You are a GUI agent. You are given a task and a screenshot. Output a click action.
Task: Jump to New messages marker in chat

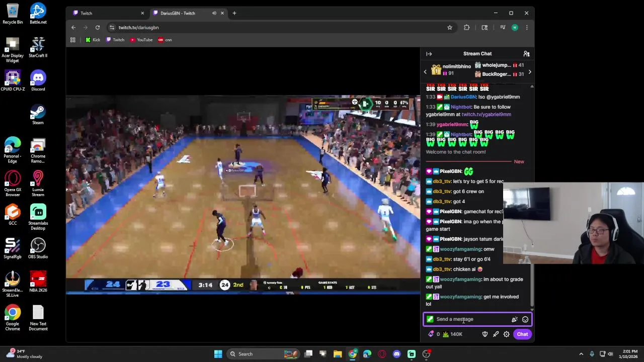tap(519, 162)
